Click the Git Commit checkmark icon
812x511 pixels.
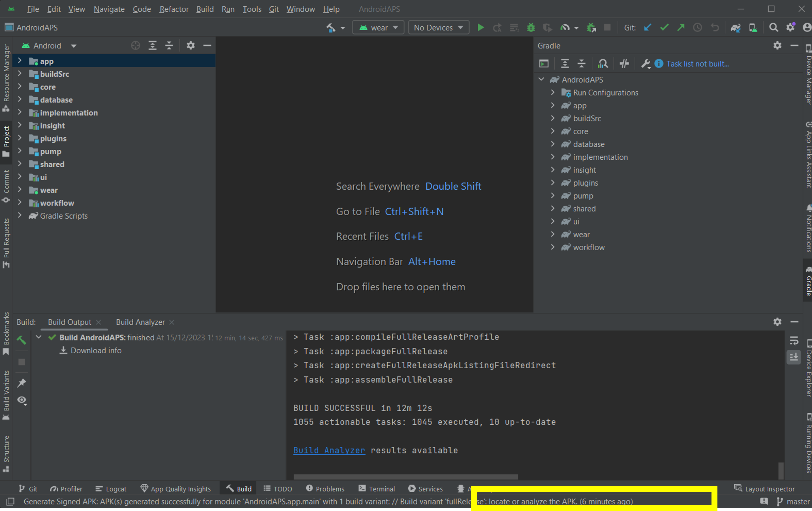[x=664, y=28]
